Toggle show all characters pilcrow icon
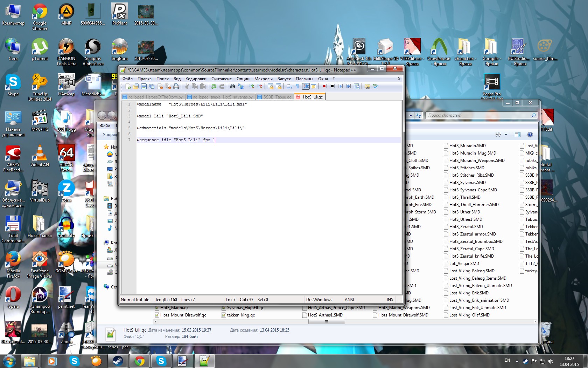This screenshot has width=588, height=368. click(297, 86)
